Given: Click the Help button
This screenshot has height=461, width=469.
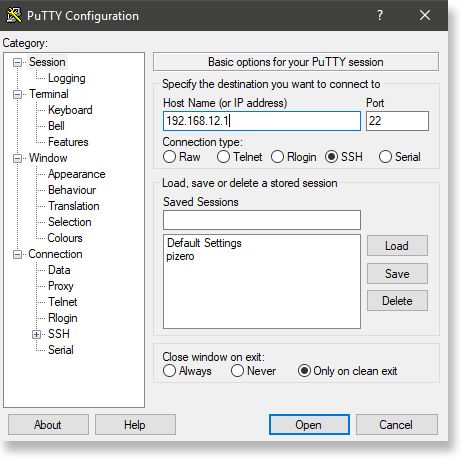Looking at the screenshot, I should tap(135, 425).
